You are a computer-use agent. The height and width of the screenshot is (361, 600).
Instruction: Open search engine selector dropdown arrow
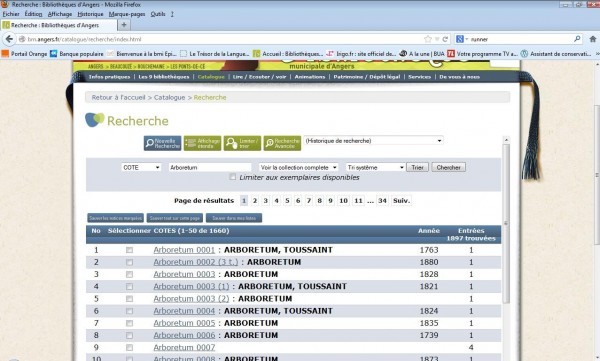point(467,39)
